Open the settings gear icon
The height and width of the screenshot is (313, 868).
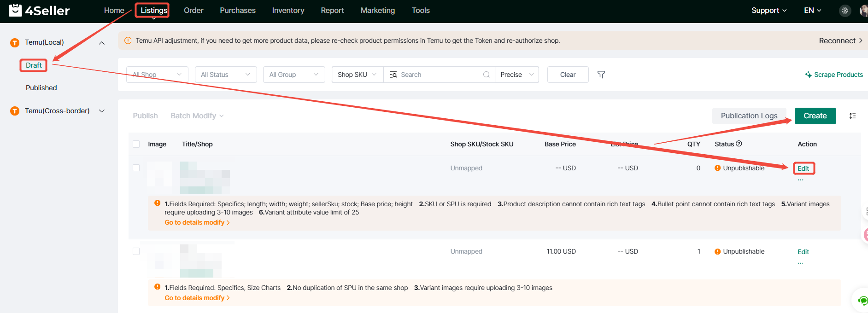(x=845, y=11)
